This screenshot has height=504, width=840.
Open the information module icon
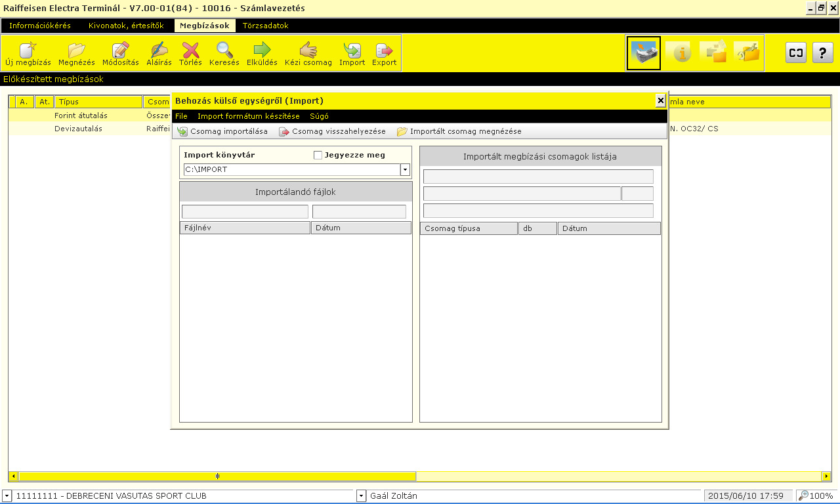[x=680, y=52]
